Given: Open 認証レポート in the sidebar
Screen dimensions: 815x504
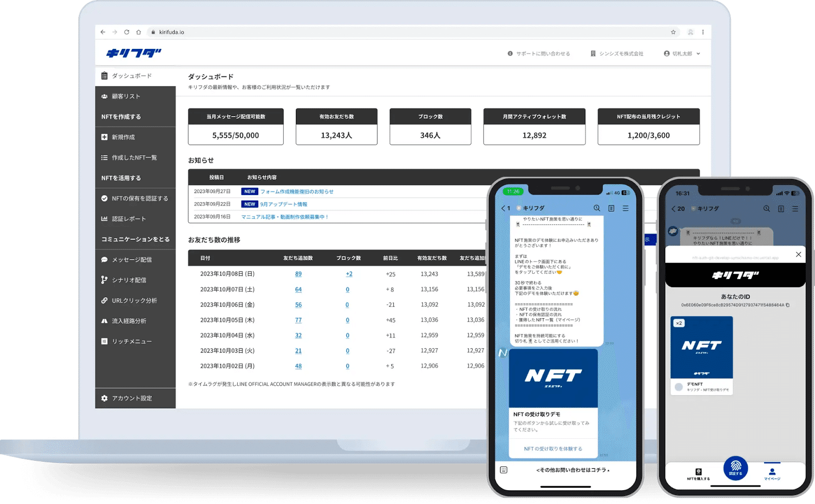Looking at the screenshot, I should click(x=135, y=219).
